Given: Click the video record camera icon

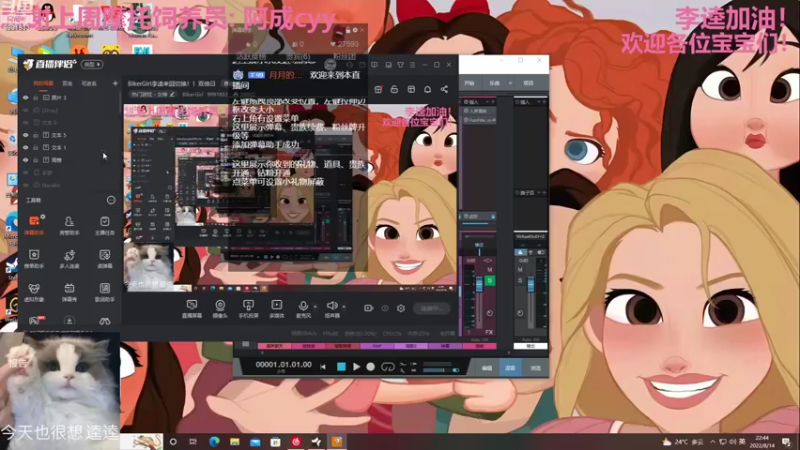Looking at the screenshot, I should point(368,308).
